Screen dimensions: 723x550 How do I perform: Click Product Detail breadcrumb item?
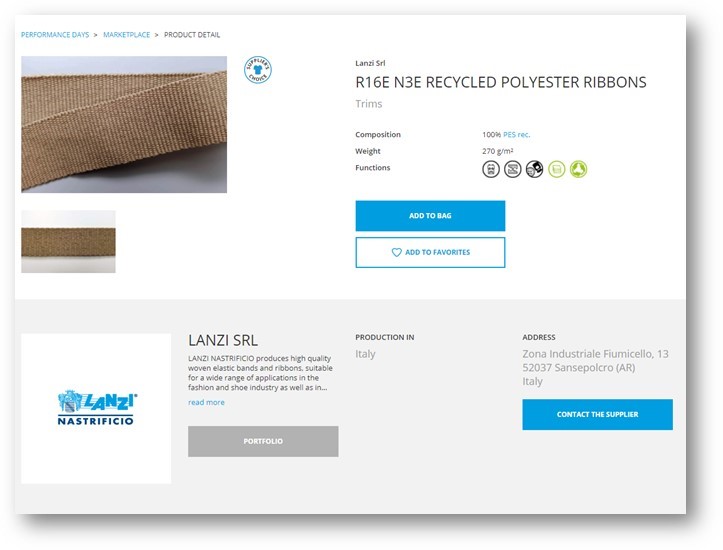(192, 35)
